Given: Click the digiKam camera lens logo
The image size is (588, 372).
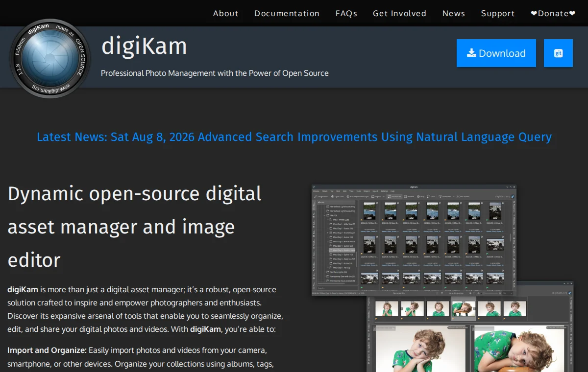Looking at the screenshot, I should (50, 58).
